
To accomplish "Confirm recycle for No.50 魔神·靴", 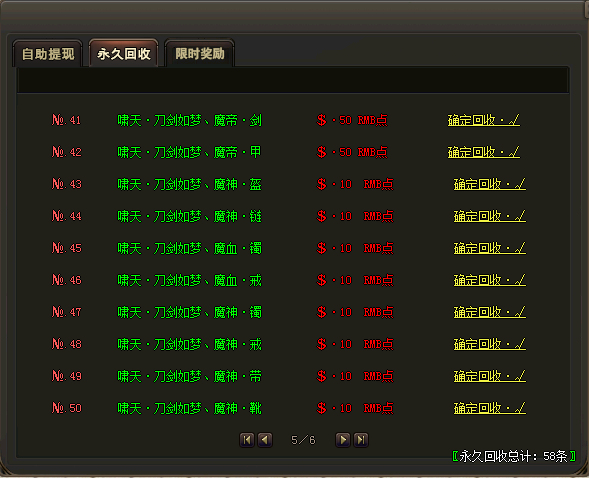I will [490, 408].
